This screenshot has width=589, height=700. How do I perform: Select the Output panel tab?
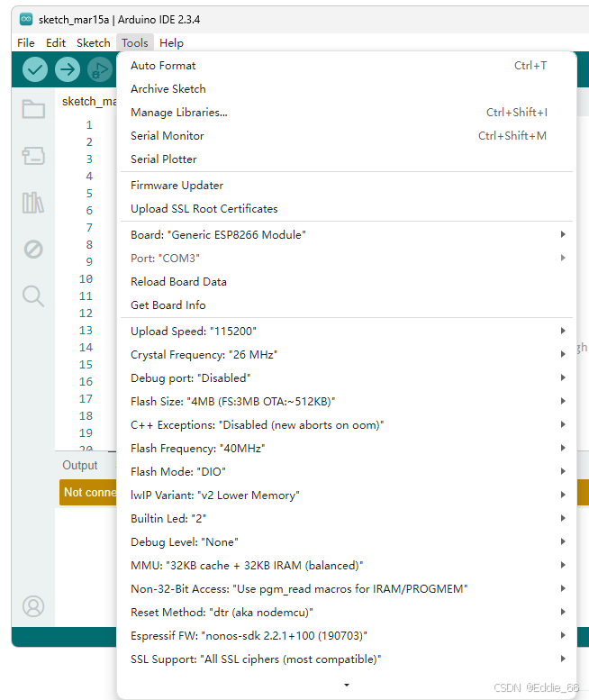80,465
